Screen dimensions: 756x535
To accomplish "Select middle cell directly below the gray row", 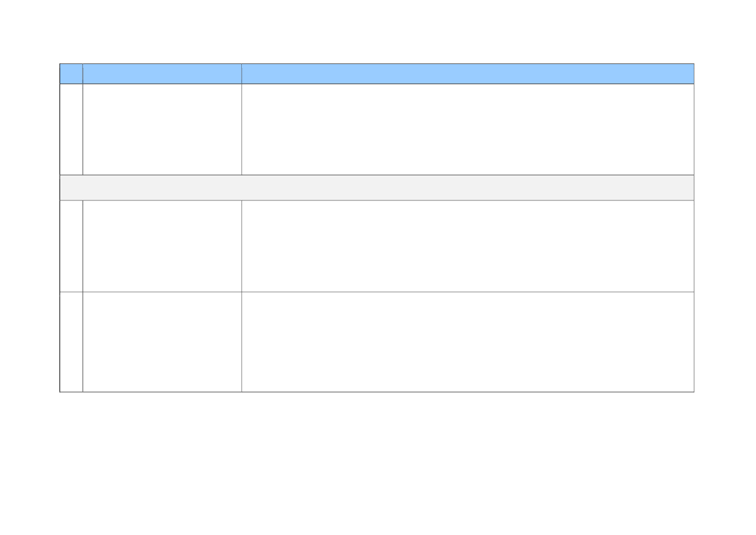I will [162, 246].
